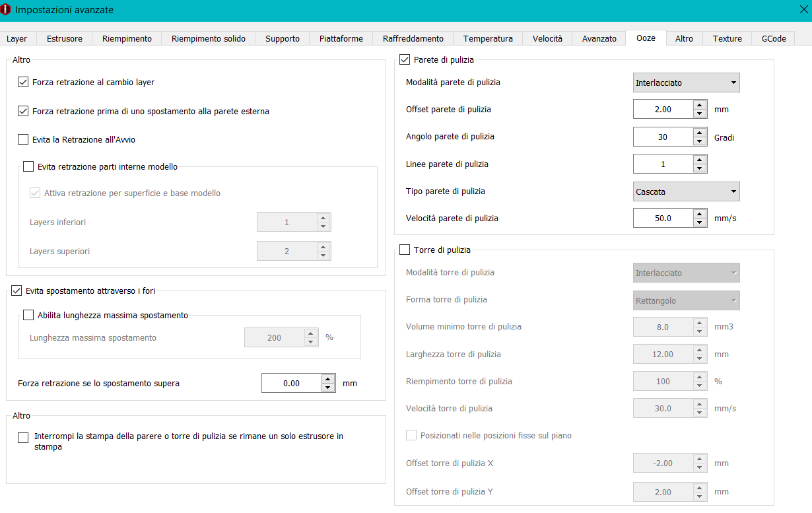Decrease Linee parete di pulizia count

tap(700, 168)
